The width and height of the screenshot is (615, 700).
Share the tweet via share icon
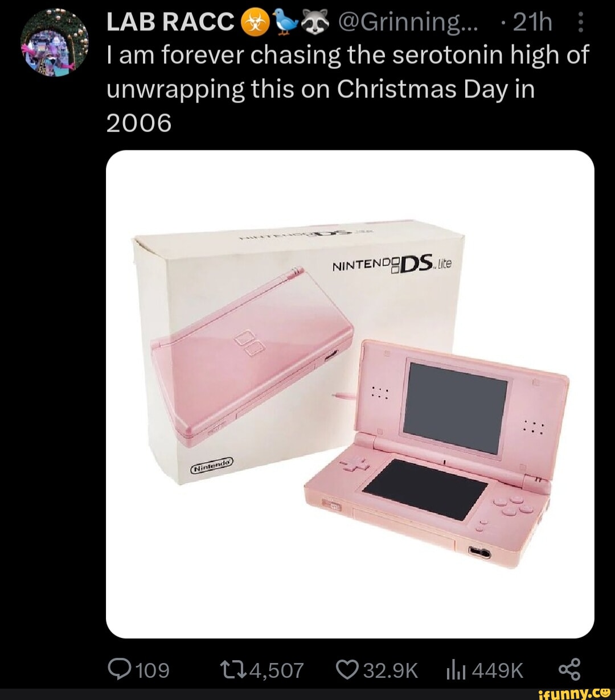[x=569, y=670]
